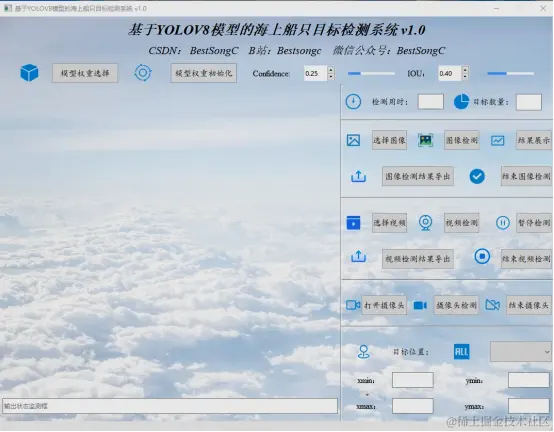
Task: Increase Confidence value with up arrow
Action: pos(331,70)
